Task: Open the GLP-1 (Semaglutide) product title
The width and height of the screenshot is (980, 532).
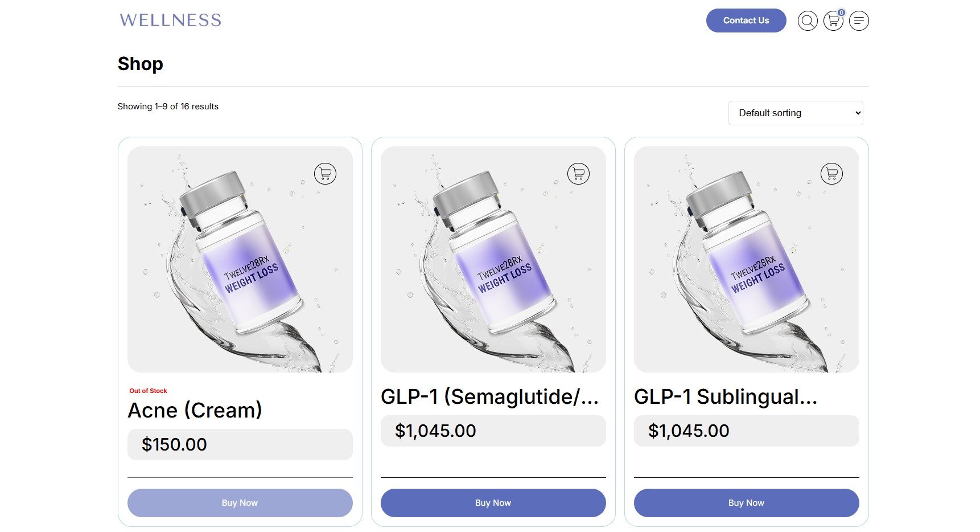Action: (x=490, y=399)
